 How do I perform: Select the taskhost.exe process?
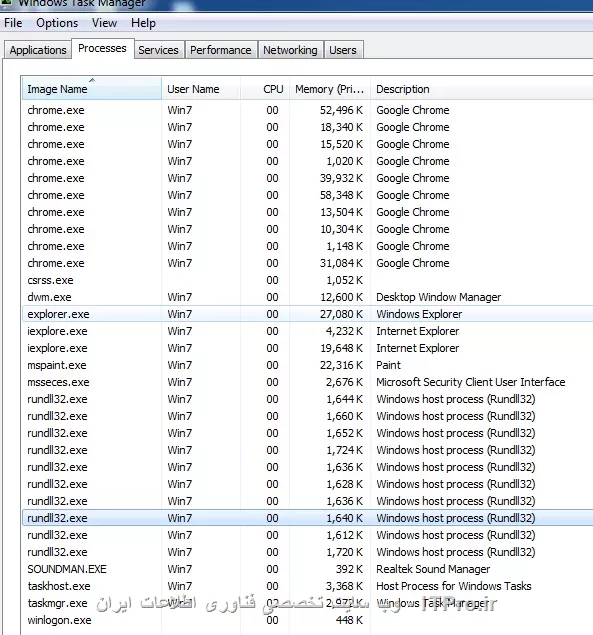[x=308, y=586]
